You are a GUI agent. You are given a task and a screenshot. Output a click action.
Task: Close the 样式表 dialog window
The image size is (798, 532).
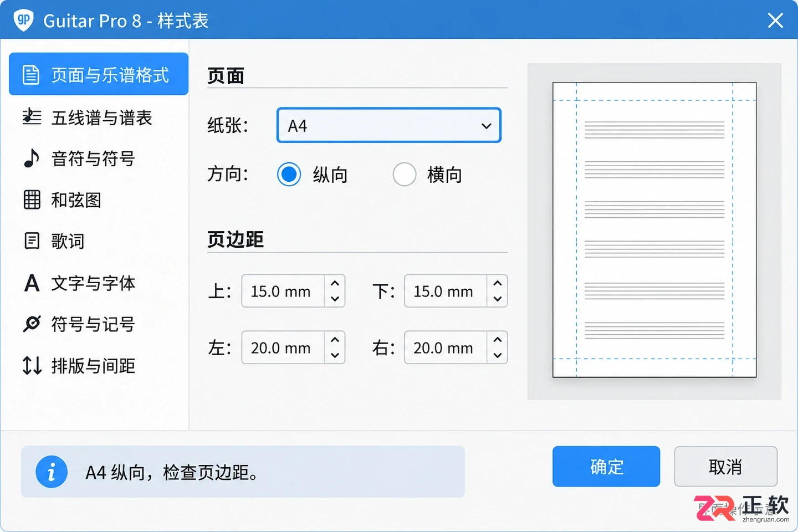775,21
